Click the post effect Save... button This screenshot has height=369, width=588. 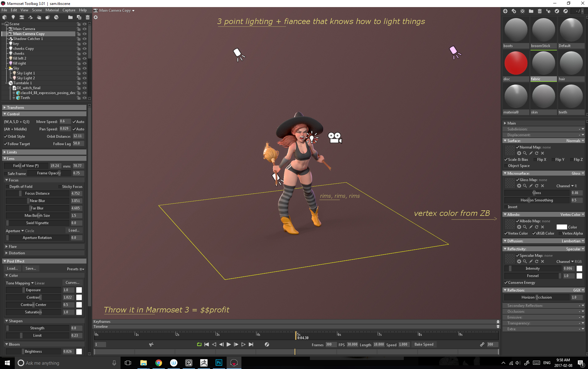(31, 269)
